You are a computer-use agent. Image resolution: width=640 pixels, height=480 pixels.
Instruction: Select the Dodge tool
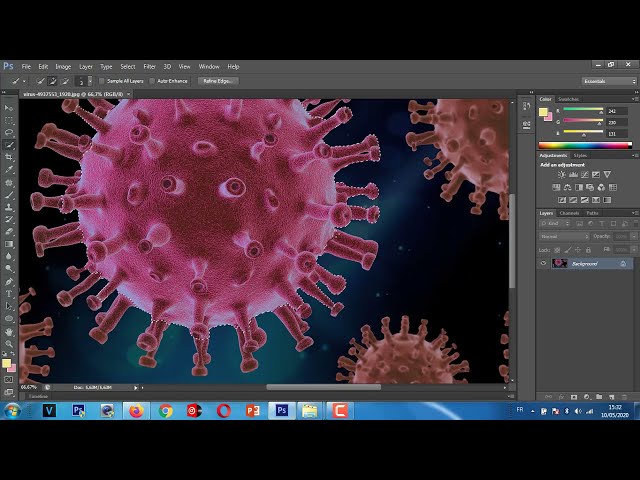click(x=9, y=269)
